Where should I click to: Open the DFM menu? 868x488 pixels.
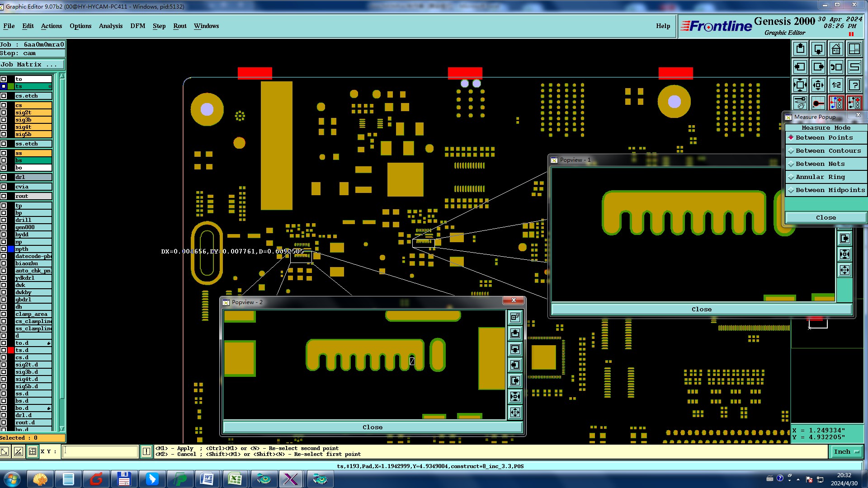137,26
